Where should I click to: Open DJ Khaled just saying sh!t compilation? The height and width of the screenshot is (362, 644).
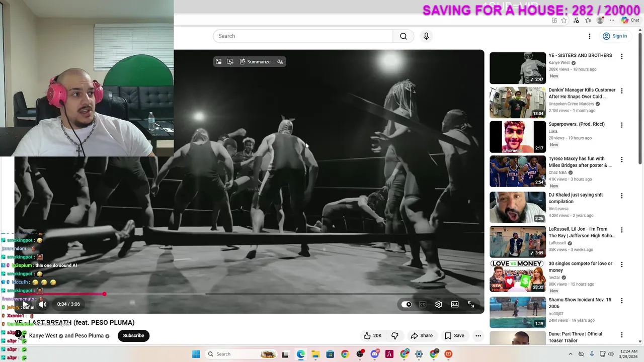pyautogui.click(x=576, y=198)
